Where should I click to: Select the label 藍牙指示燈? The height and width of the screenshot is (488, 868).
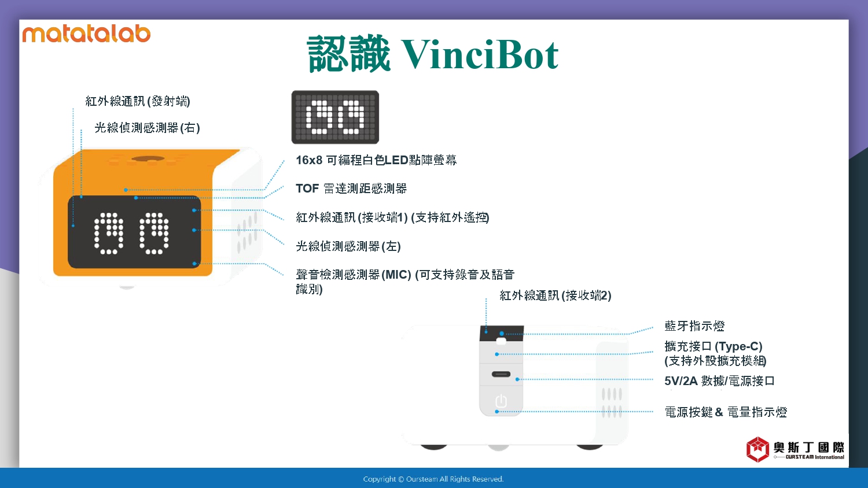pos(694,326)
